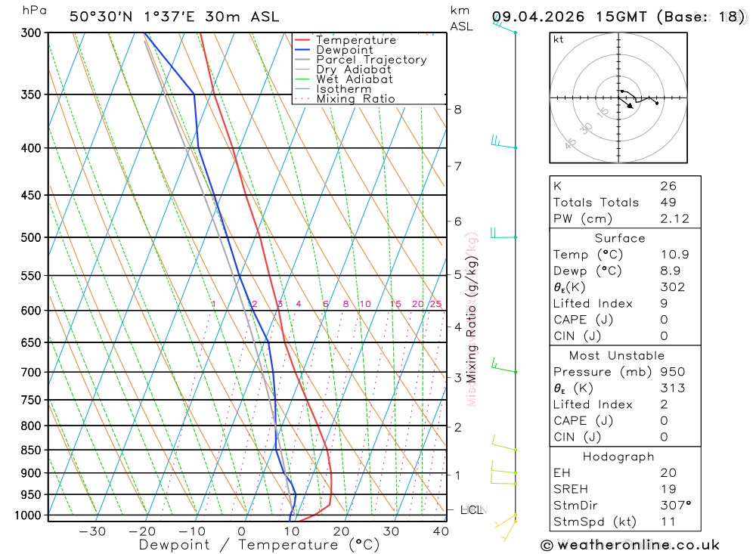756x554 pixels.
Task: Click the wind barb at 500 hPa
Action: 503,233
